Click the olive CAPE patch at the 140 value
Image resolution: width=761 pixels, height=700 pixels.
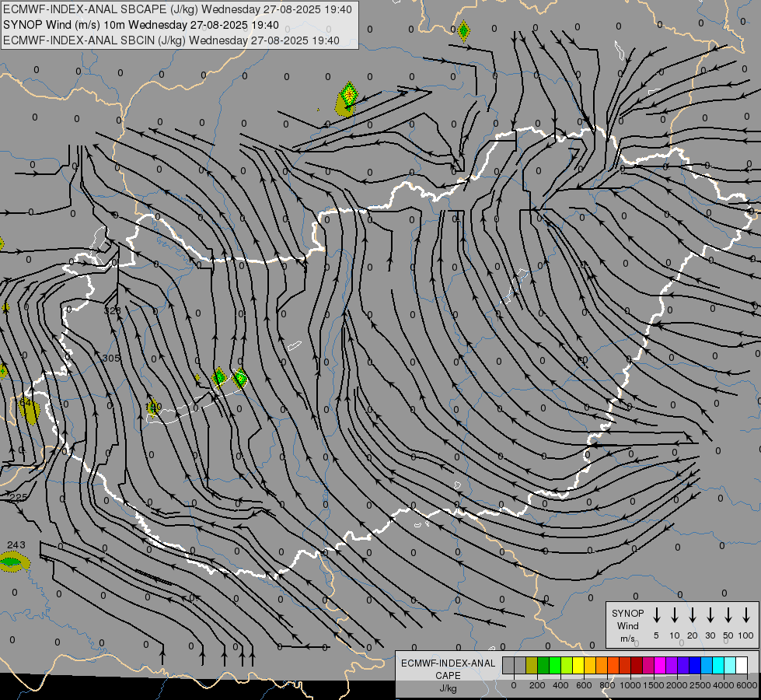153,407
